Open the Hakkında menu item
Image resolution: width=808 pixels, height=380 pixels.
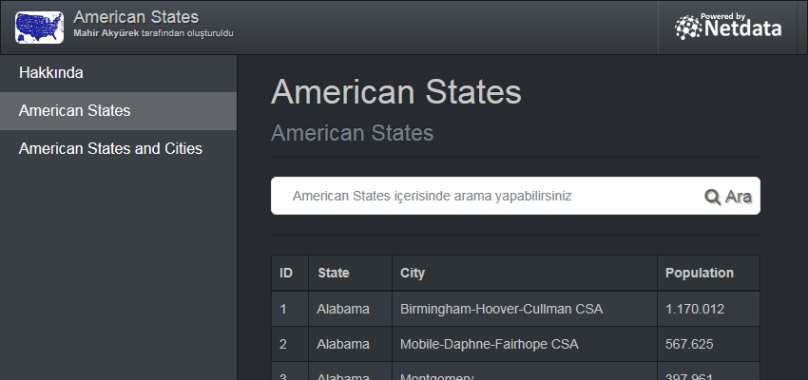click(119, 73)
